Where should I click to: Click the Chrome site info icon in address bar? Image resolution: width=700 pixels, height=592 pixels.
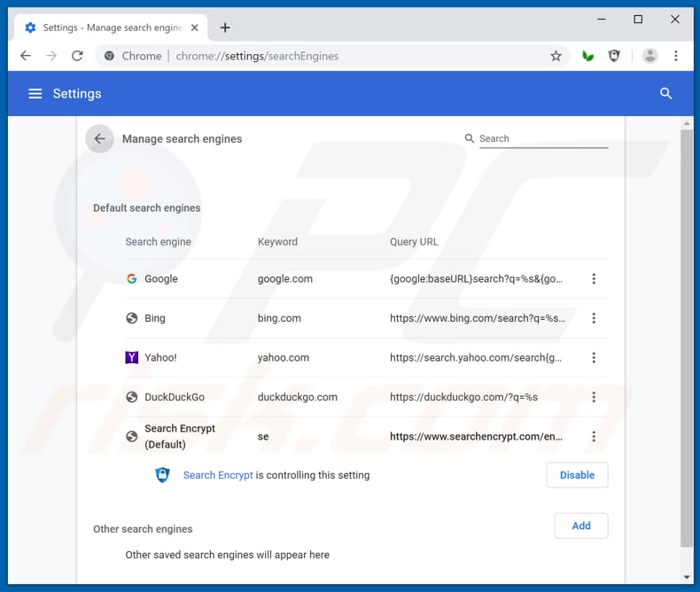[x=109, y=56]
